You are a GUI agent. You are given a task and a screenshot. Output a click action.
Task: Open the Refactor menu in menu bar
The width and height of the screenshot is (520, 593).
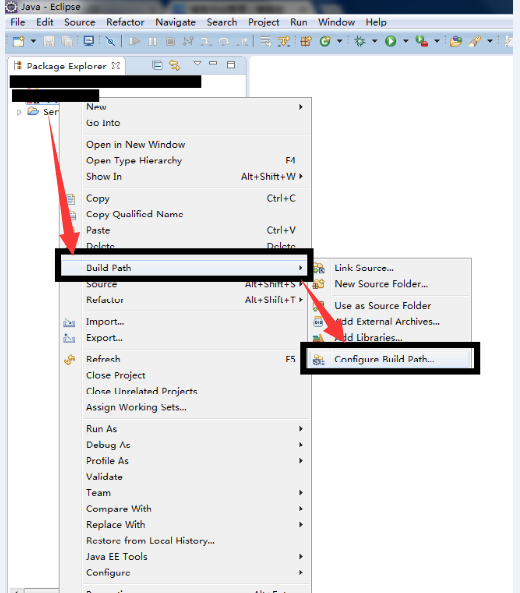125,22
